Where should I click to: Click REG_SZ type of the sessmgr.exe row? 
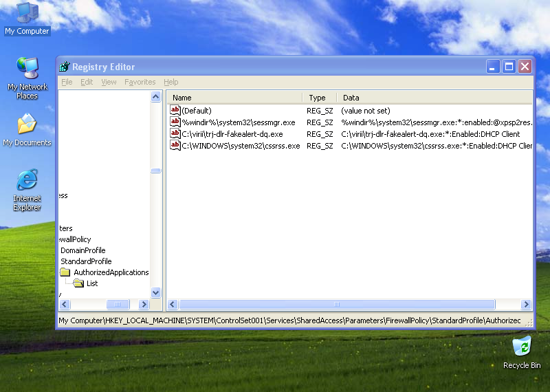click(320, 122)
